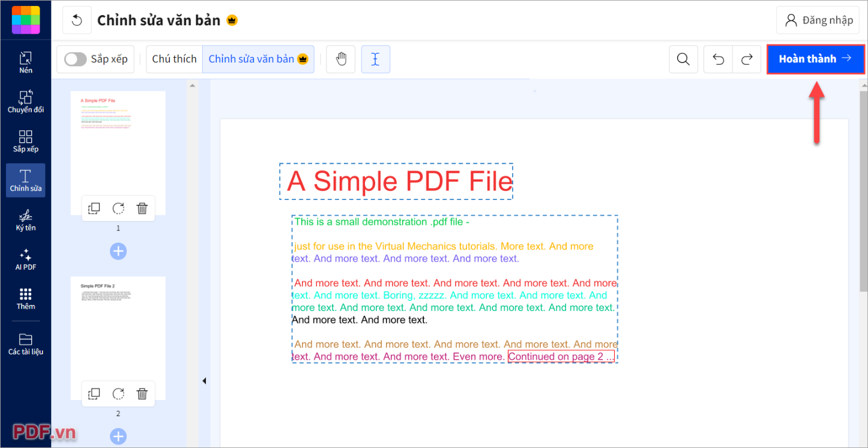868x448 pixels.
Task: Rotate page 2
Action: (118, 394)
